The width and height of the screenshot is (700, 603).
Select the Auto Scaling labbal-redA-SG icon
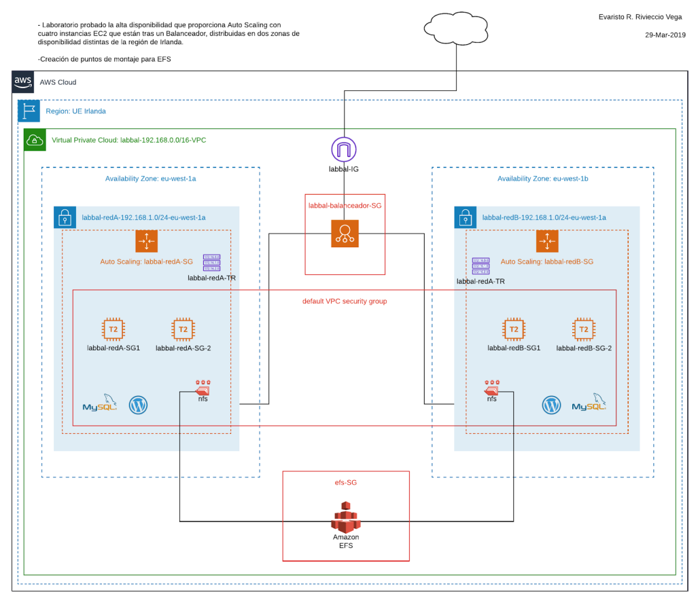click(146, 242)
